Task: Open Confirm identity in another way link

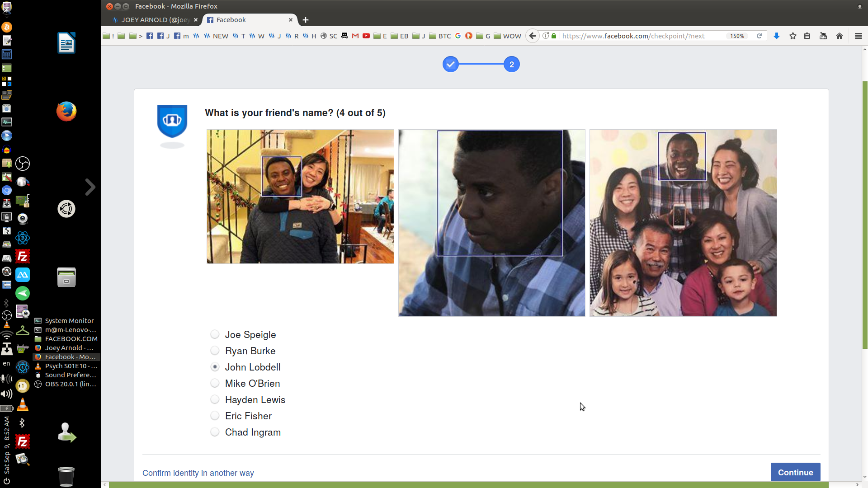Action: 198,473
